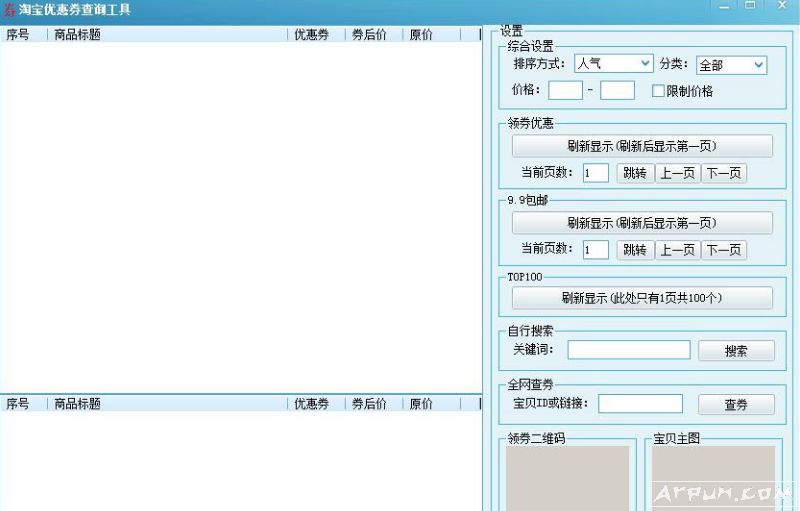The width and height of the screenshot is (800, 511).
Task: Go to 下一页 in 领券优惠 section
Action: tap(723, 173)
